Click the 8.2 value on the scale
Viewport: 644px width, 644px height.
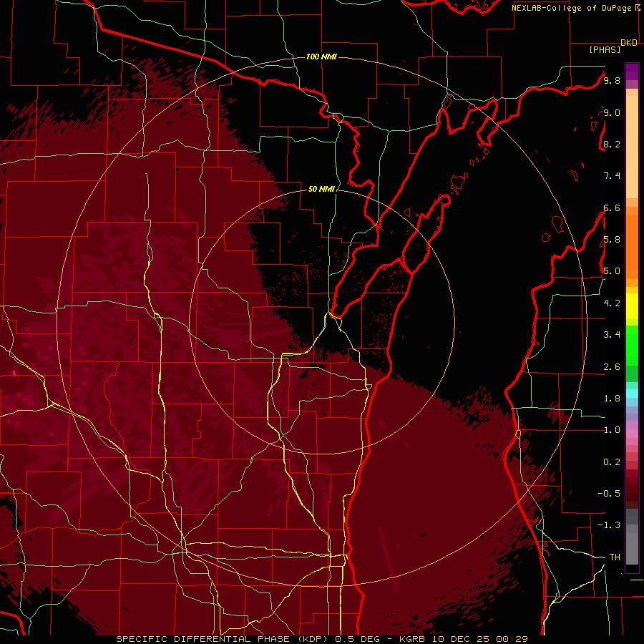612,144
